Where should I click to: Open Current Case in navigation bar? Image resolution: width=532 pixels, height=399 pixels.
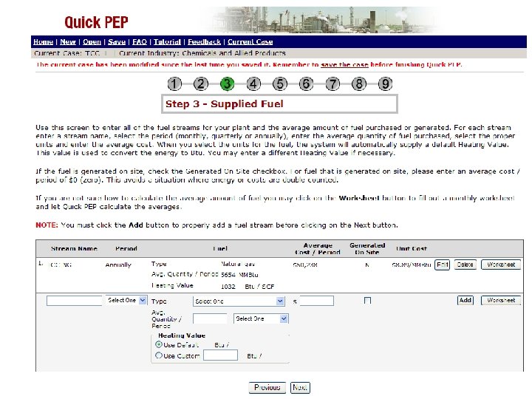tap(250, 41)
